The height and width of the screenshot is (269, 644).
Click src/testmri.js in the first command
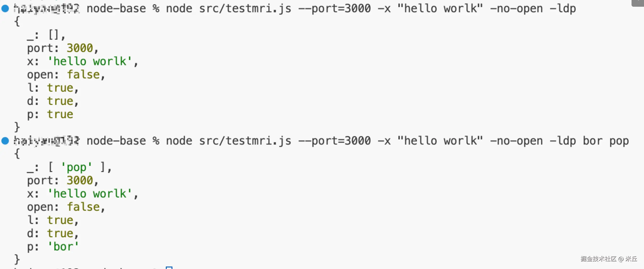[245, 8]
